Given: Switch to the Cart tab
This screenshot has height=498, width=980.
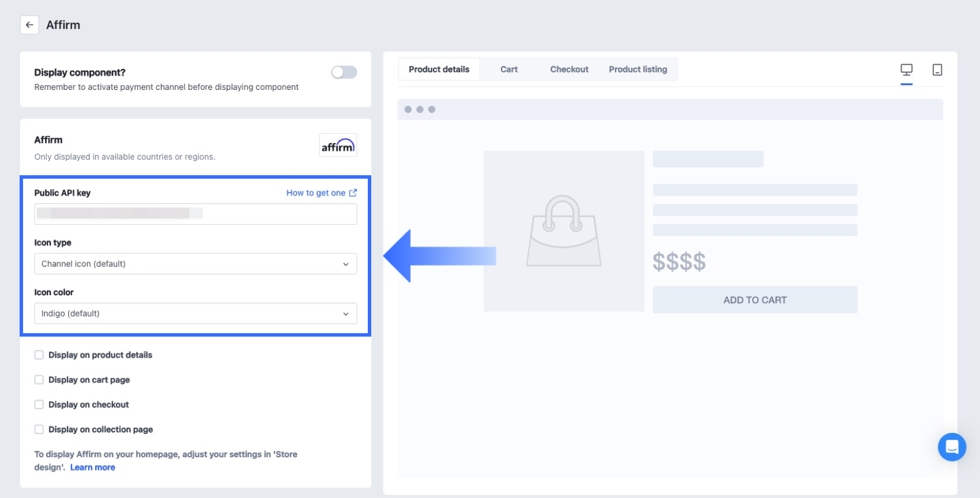Looking at the screenshot, I should [x=509, y=69].
